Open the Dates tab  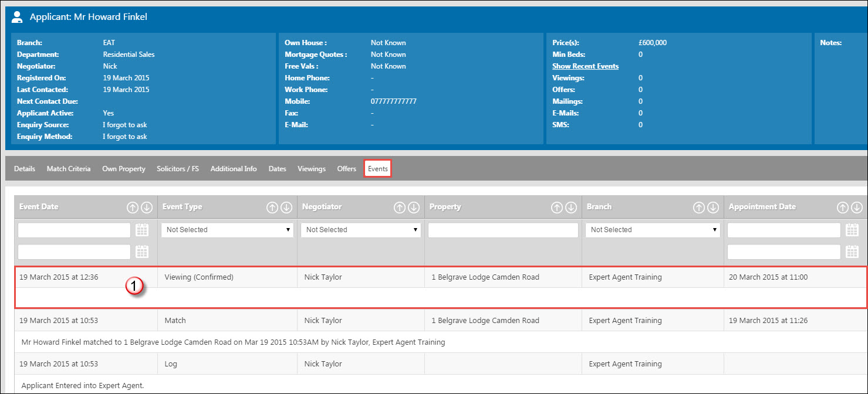[x=278, y=169]
